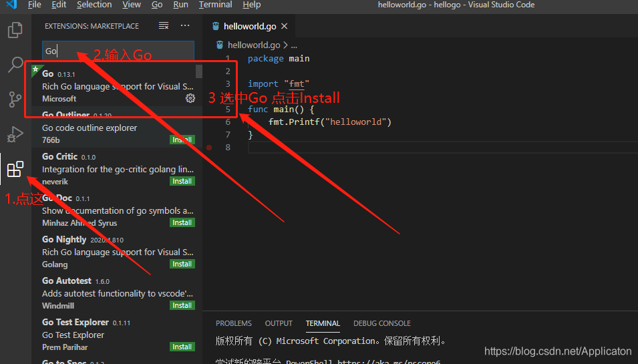638x364 pixels.
Task: Click the Windmill publisher name
Action: (58, 306)
